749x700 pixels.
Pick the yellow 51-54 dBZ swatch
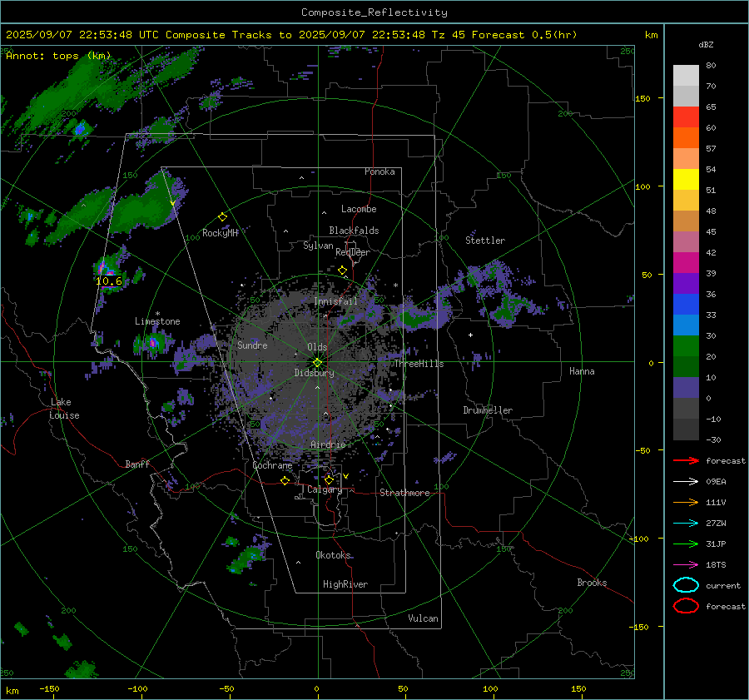(x=686, y=179)
